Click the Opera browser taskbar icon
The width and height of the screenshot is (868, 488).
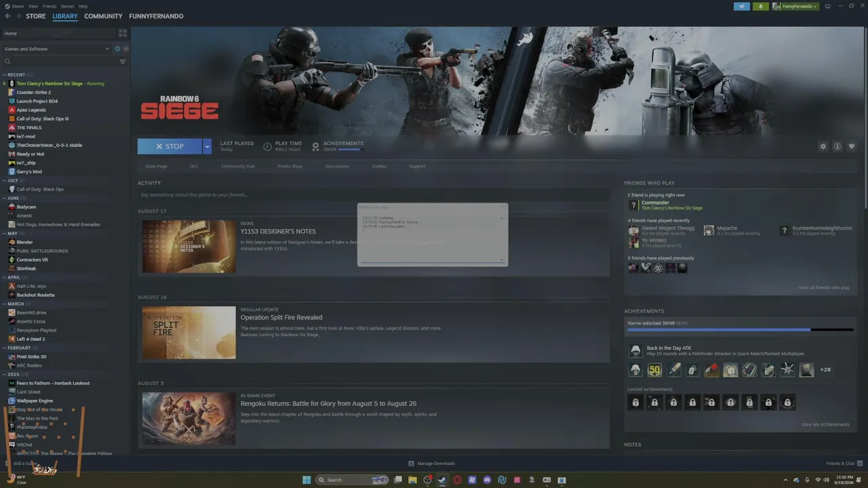[457, 480]
